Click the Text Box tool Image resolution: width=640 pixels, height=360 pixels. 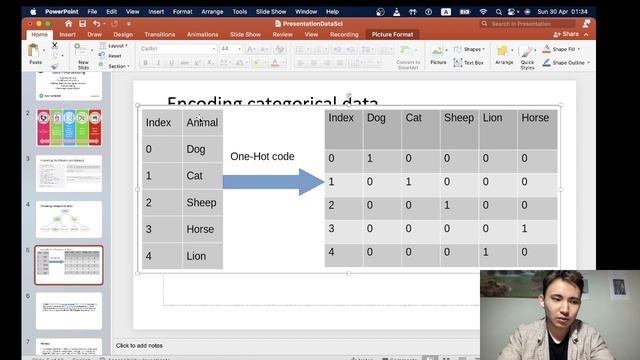tap(469, 62)
